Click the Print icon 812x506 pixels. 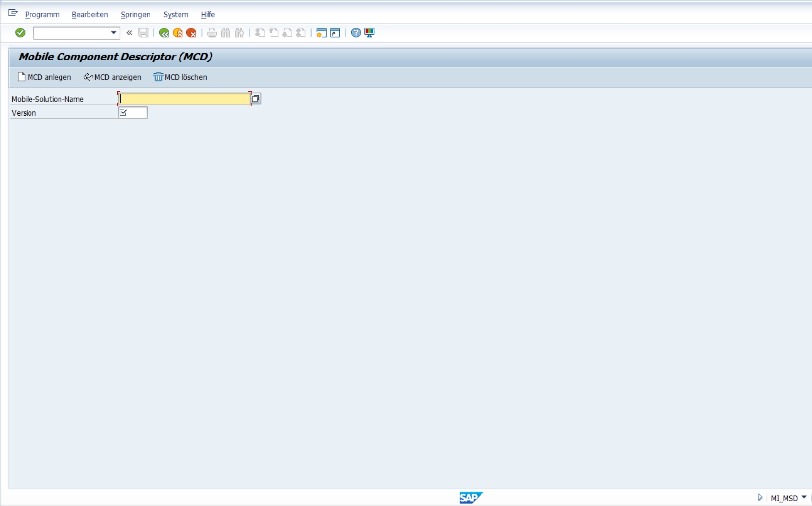point(212,33)
